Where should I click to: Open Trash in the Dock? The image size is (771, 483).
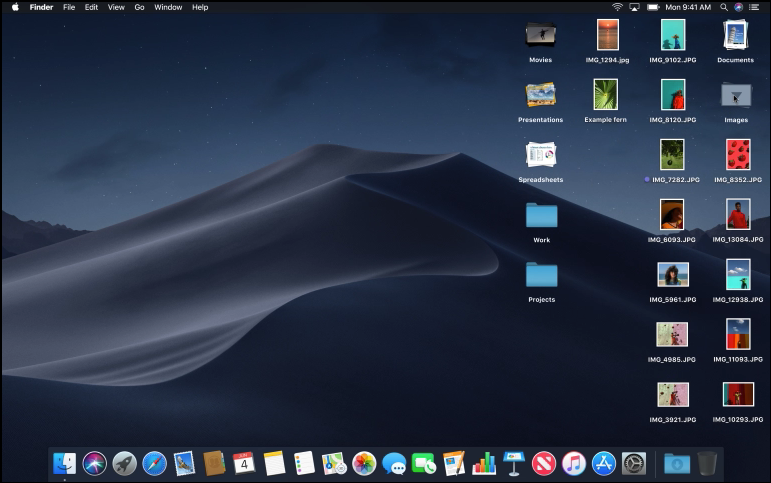pos(707,463)
